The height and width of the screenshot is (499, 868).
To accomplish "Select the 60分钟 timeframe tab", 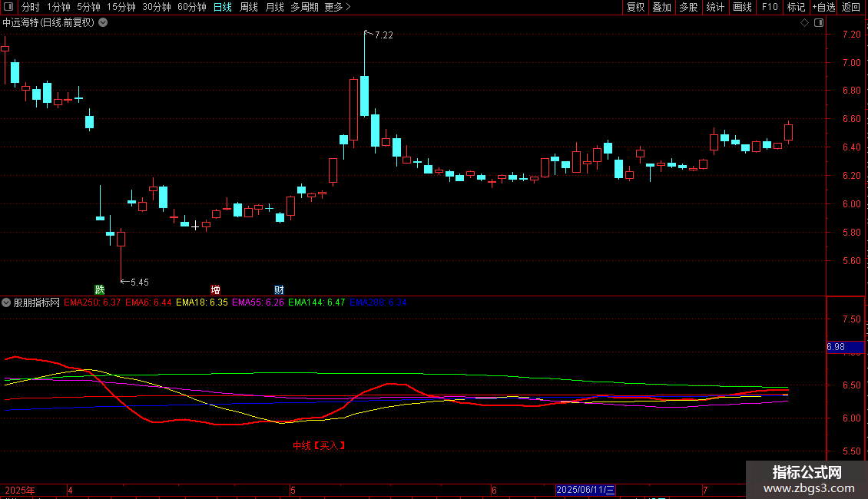I will [x=191, y=7].
